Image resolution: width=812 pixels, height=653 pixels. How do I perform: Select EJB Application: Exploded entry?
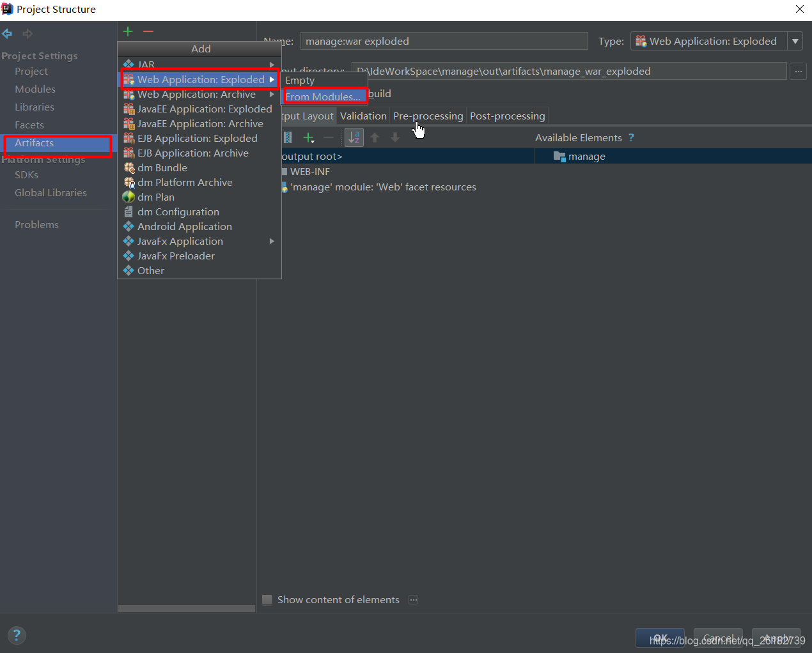(199, 138)
